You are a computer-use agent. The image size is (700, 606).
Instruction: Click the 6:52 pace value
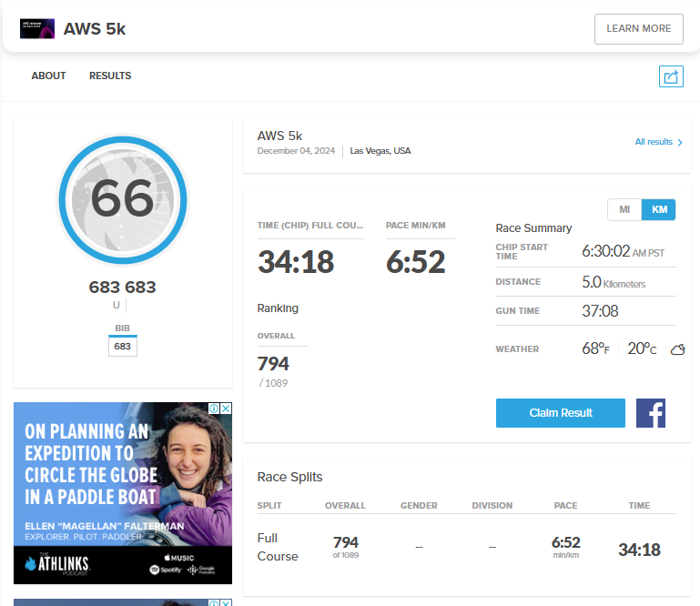point(416,261)
